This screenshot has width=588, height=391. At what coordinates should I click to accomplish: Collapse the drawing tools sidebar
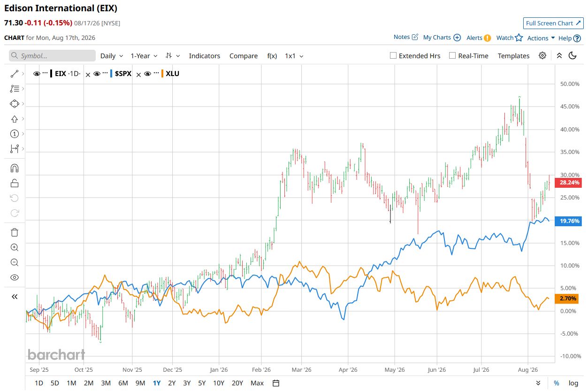point(14,297)
